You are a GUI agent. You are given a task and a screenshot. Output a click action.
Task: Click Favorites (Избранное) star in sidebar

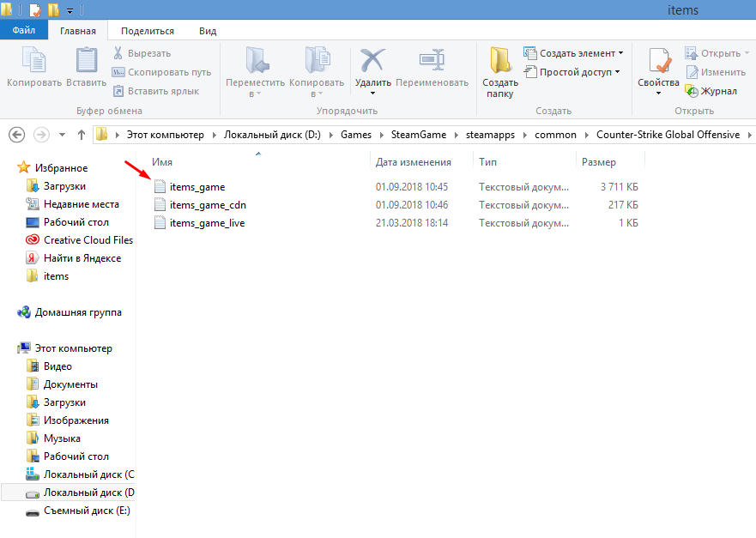pos(23,168)
